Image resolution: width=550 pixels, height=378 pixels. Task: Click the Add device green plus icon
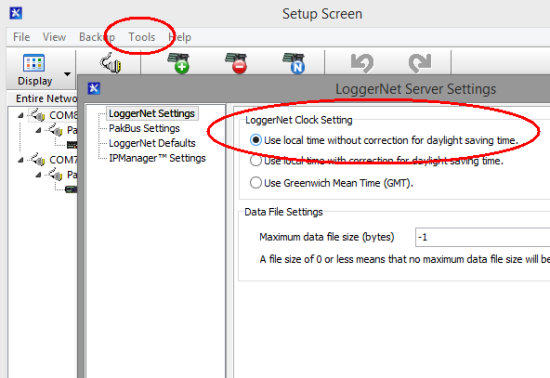click(x=179, y=63)
